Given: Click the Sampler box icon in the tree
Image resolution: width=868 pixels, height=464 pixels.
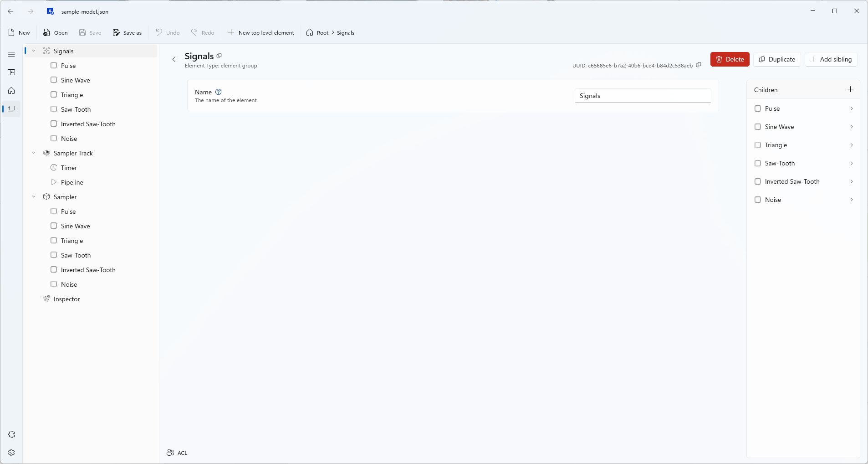Looking at the screenshot, I should tap(46, 197).
